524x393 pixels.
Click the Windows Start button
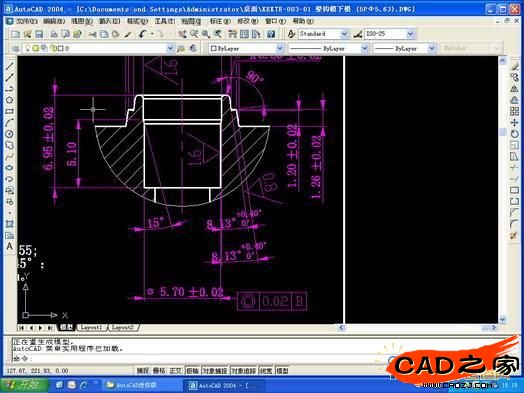click(x=24, y=385)
